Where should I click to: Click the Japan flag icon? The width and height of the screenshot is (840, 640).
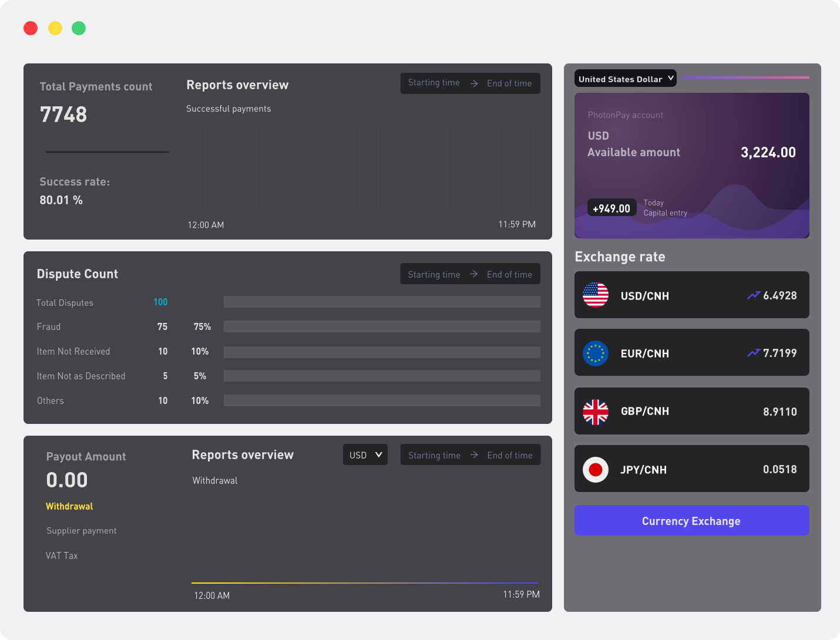click(x=596, y=470)
